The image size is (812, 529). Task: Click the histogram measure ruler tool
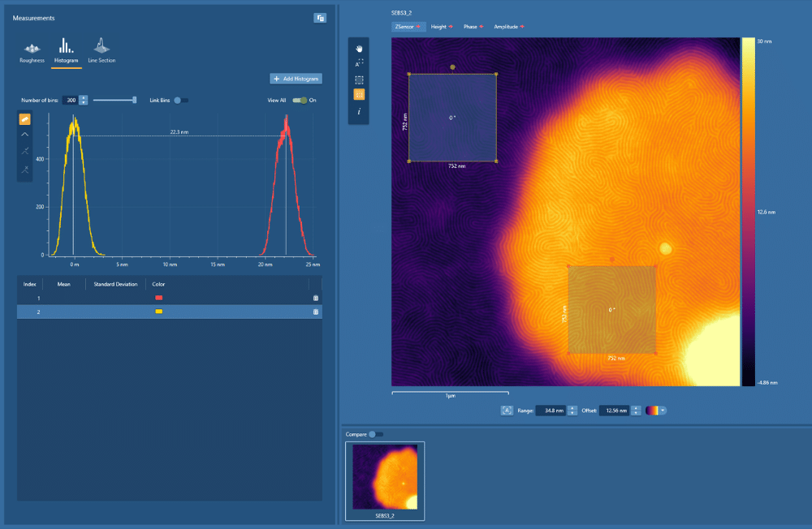click(x=24, y=118)
